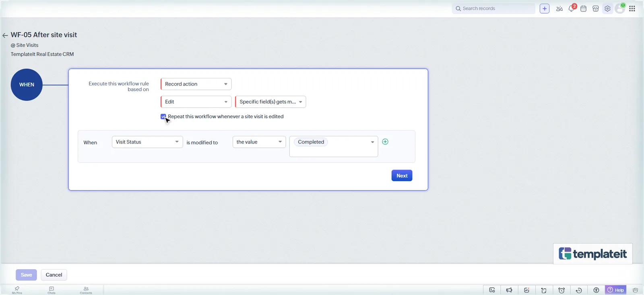This screenshot has height=295, width=644.
Task: Open the sticky notes icon in bottom bar
Action: [x=544, y=290]
